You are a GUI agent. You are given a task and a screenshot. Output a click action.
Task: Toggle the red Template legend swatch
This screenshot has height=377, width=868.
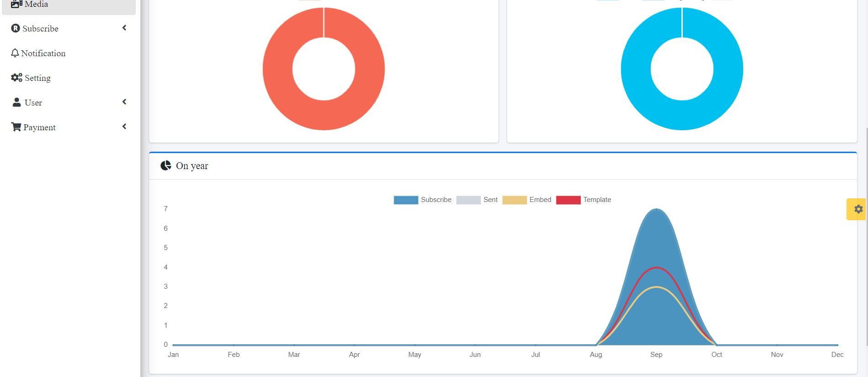tap(568, 200)
